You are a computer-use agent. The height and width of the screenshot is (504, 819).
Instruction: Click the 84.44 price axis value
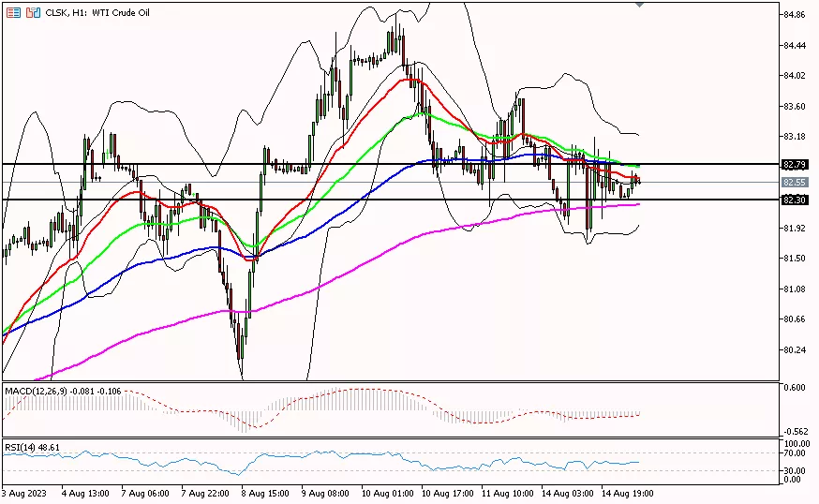click(795, 46)
